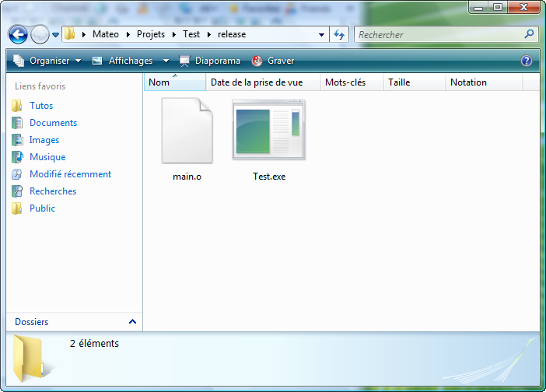Click the Images sidebar icon
Viewport: 546px width, 392px height.
click(17, 140)
